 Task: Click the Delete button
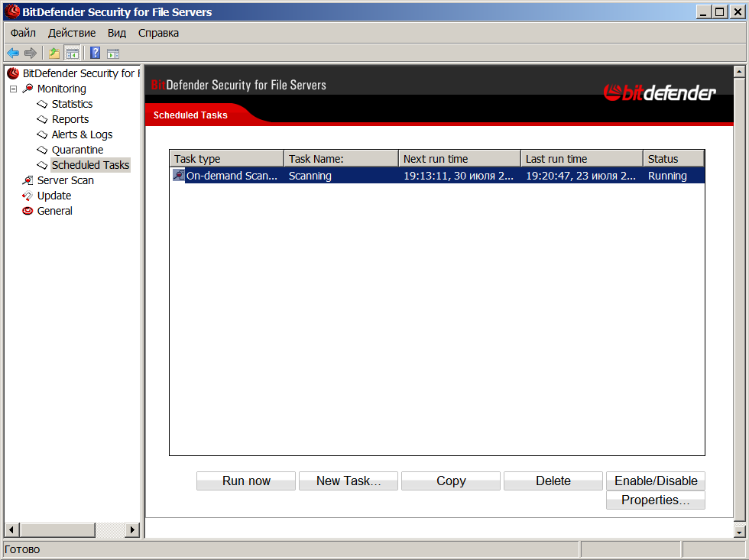pos(553,481)
